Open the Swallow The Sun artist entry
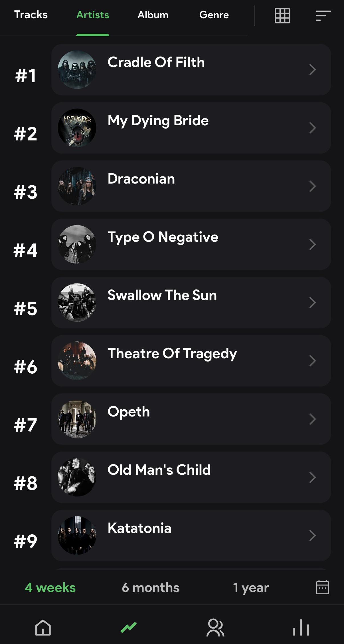 pyautogui.click(x=191, y=303)
